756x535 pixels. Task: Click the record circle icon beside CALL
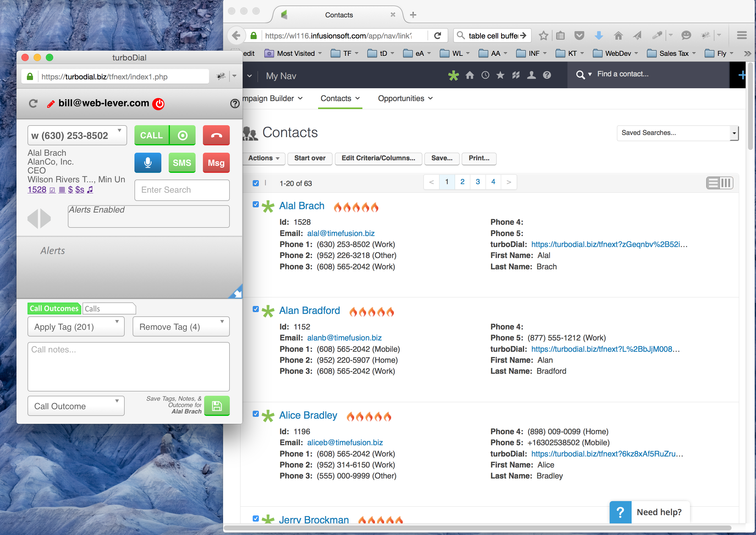(182, 135)
